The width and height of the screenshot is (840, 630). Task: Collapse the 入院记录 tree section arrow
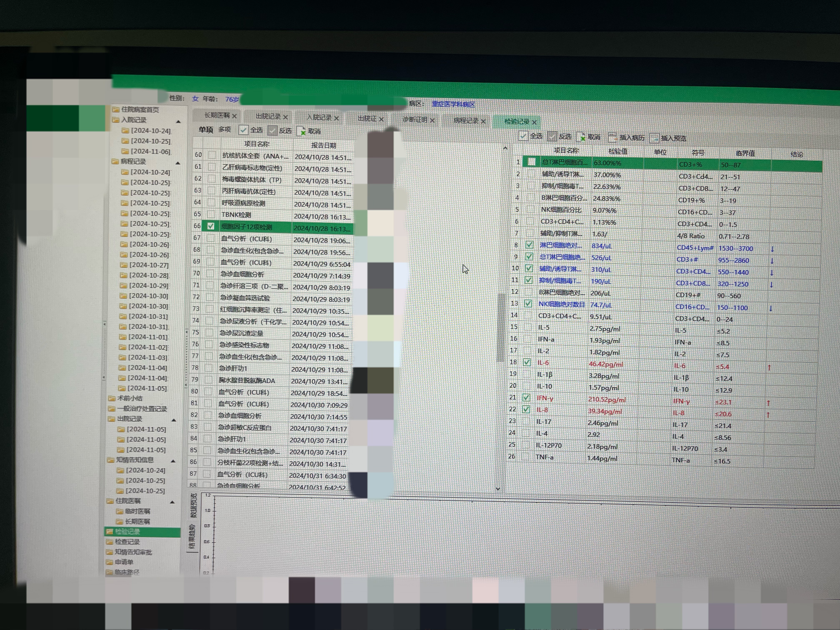[x=178, y=121]
